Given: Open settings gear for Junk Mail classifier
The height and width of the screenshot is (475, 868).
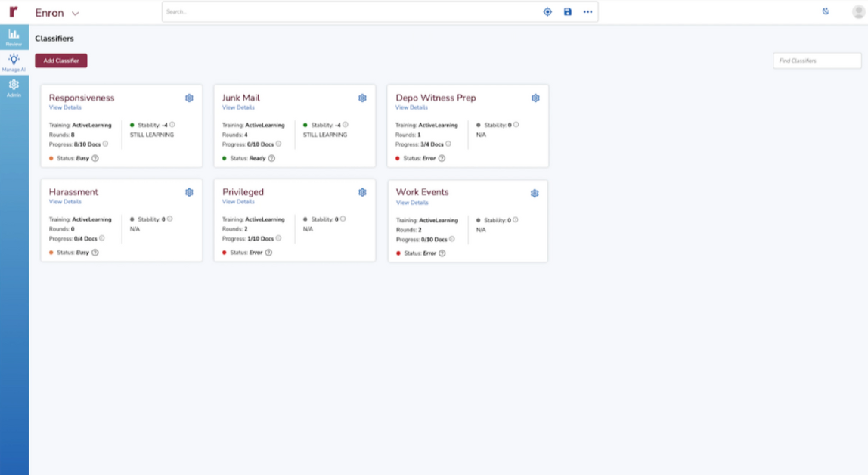Looking at the screenshot, I should (x=363, y=98).
